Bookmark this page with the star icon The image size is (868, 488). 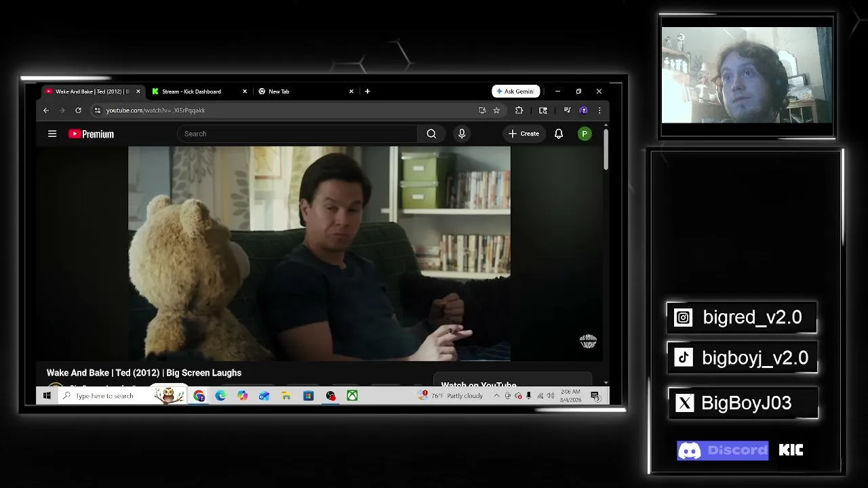tap(496, 110)
